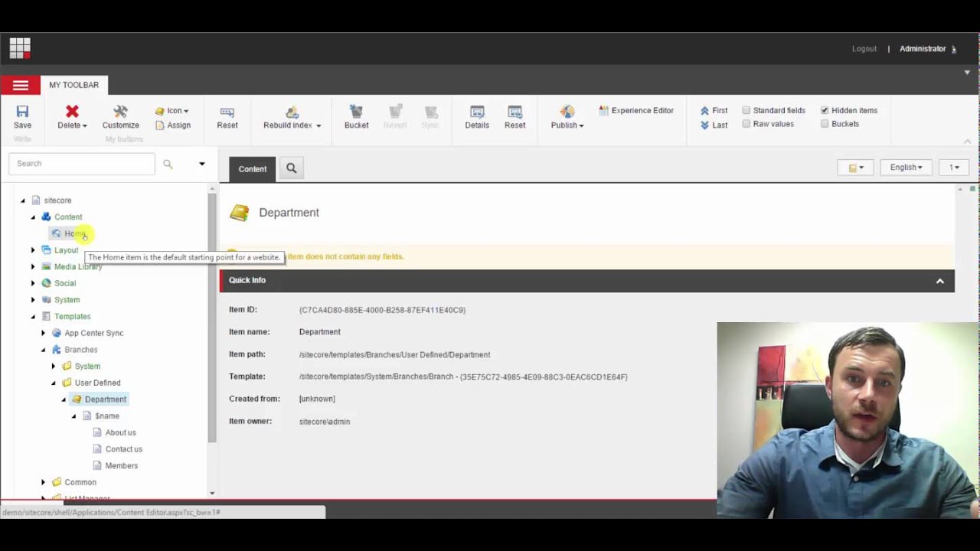This screenshot has width=980, height=551.
Task: Select the About us tree item
Action: [120, 432]
